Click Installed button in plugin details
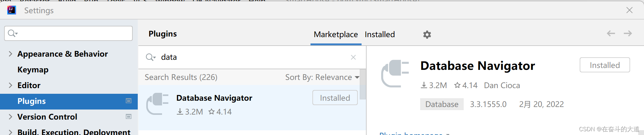This screenshot has width=644, height=135. [x=605, y=65]
